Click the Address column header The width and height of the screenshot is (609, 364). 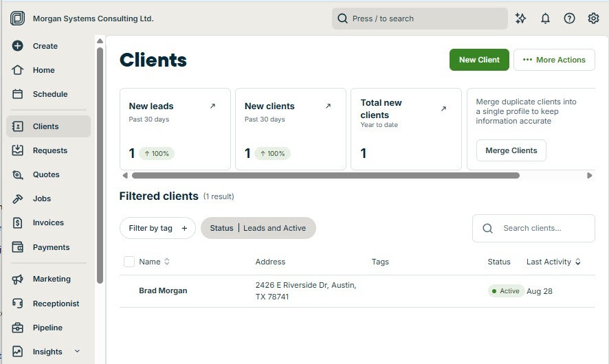click(x=270, y=262)
